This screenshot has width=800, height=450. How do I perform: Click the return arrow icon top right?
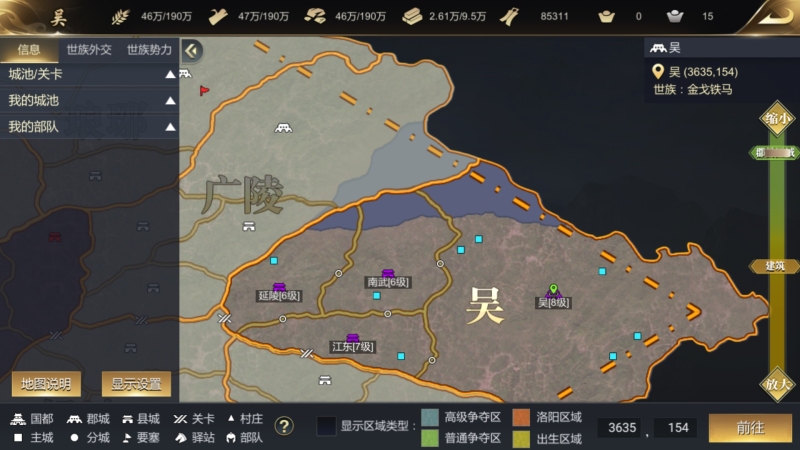coord(774,17)
